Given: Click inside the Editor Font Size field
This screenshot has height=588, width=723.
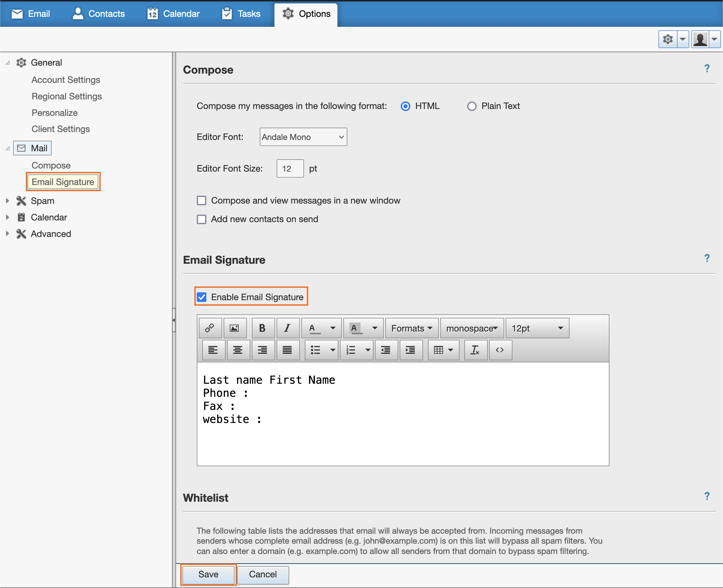Looking at the screenshot, I should click(290, 168).
